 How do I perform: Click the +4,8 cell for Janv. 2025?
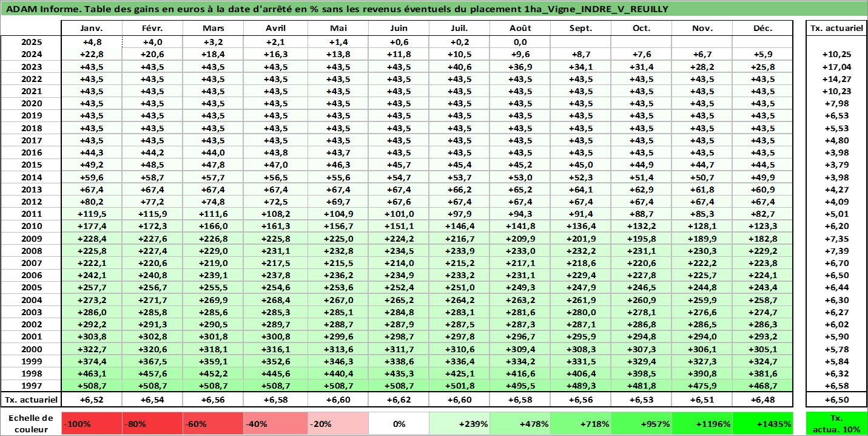tap(92, 43)
